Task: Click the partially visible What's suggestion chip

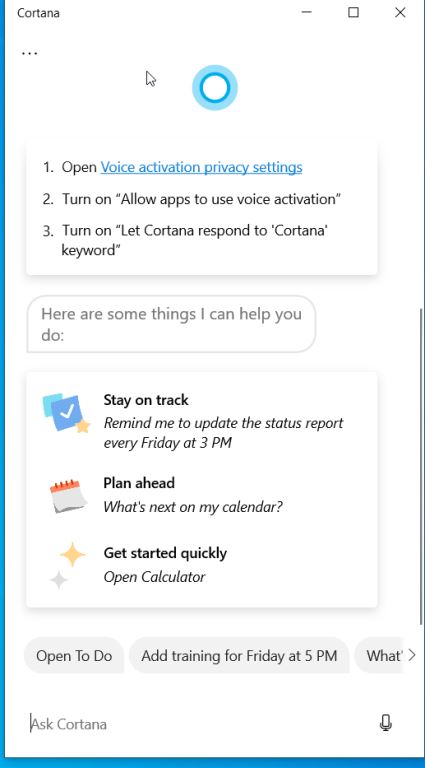Action: pyautogui.click(x=378, y=655)
